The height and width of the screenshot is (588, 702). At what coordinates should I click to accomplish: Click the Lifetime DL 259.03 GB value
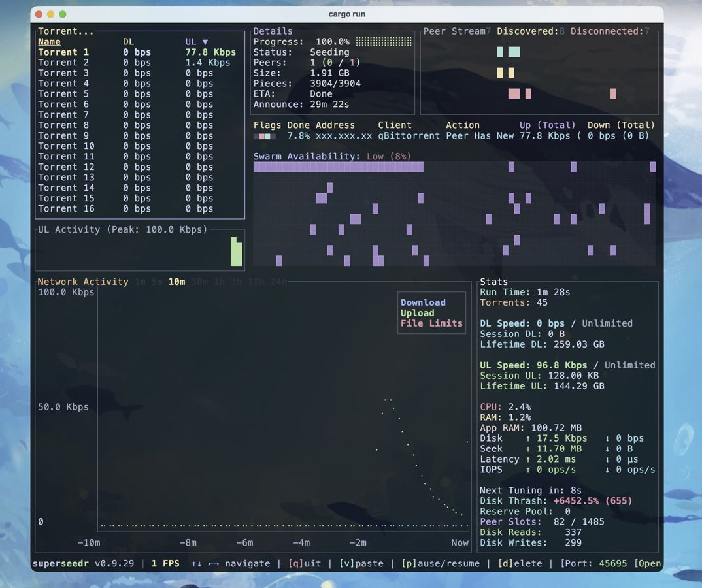coord(579,344)
